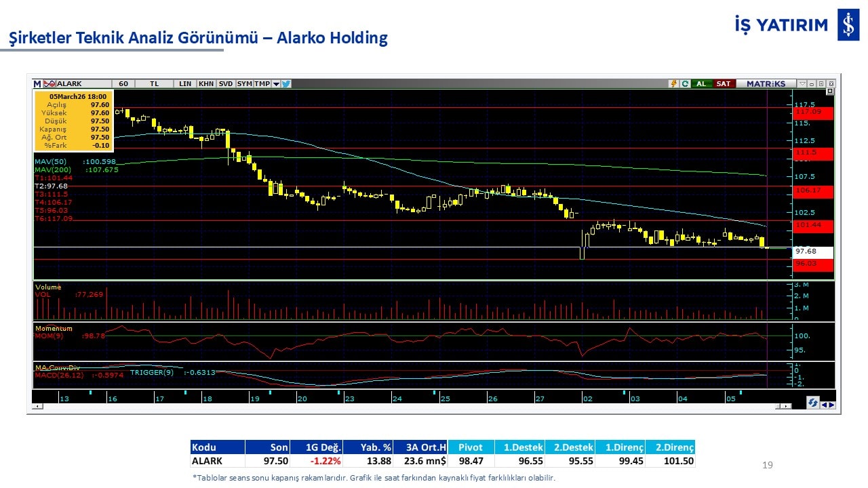Open the TMP template menu

click(x=262, y=84)
